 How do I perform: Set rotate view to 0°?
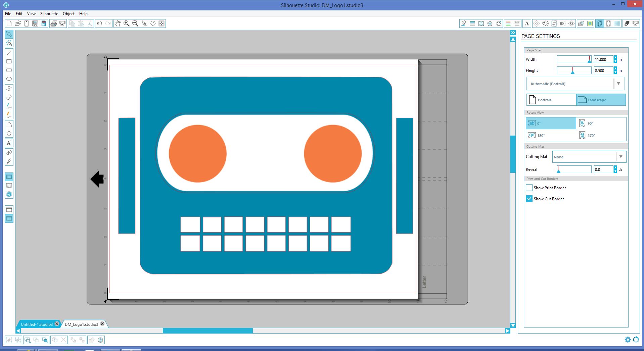(551, 123)
